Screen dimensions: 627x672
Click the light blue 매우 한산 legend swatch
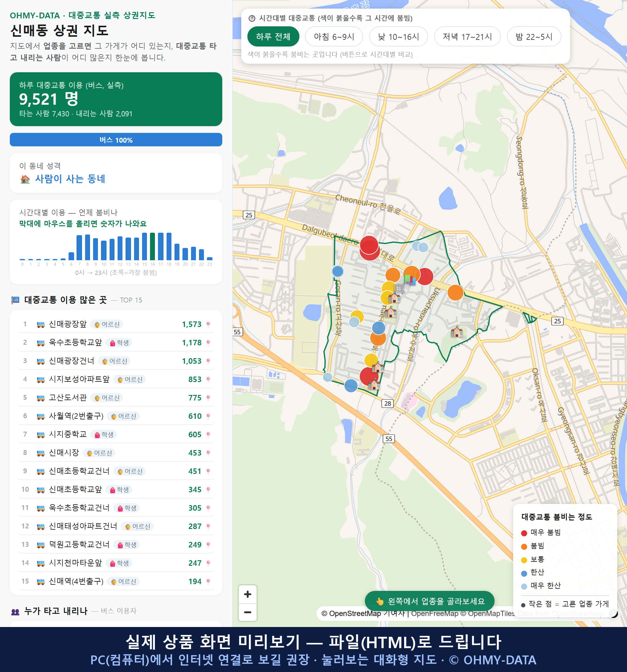click(524, 587)
